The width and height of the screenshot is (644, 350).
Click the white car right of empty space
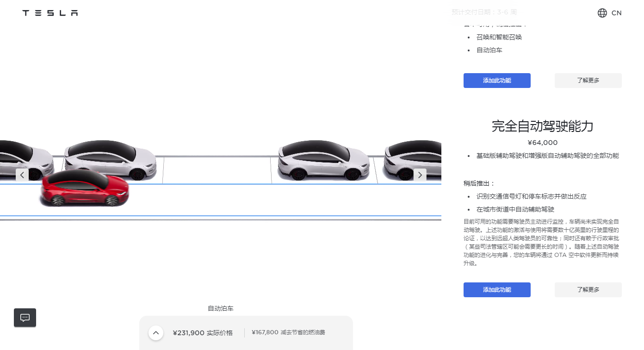(323, 161)
